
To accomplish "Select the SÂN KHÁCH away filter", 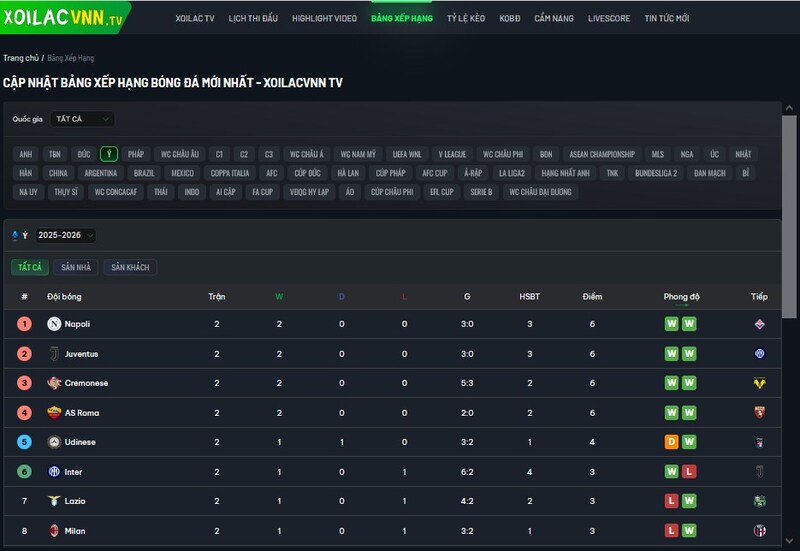I will [130, 267].
